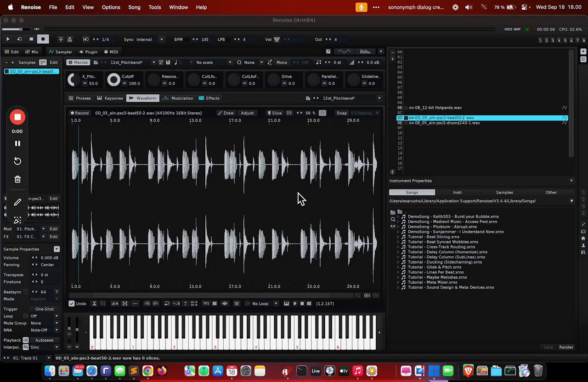The height and width of the screenshot is (382, 588).
Task: Click the Render button
Action: tap(566, 348)
